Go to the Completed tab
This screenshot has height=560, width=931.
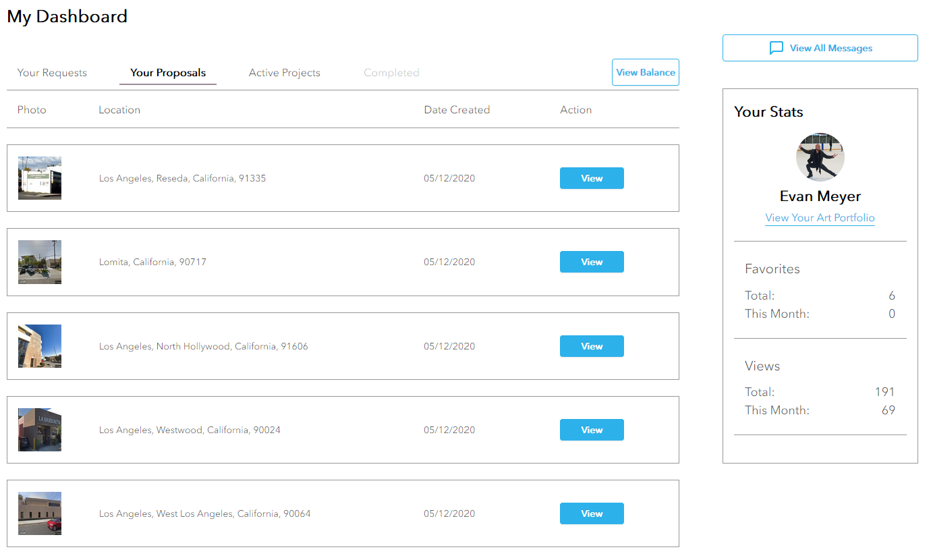(391, 73)
